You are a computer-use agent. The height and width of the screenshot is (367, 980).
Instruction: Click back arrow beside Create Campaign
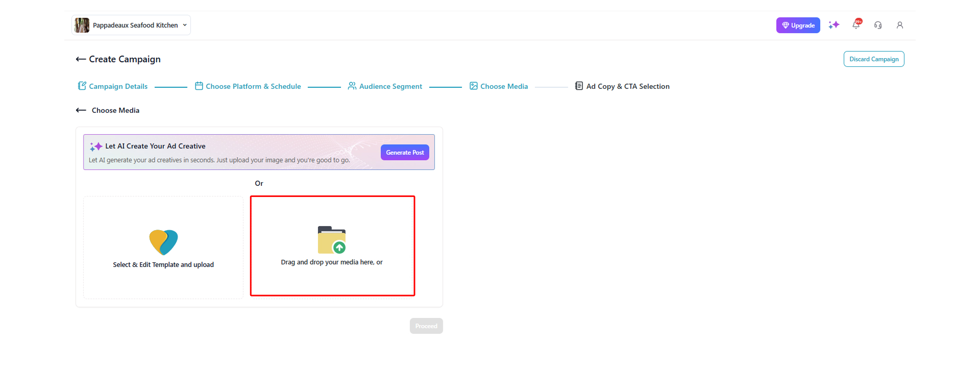81,59
